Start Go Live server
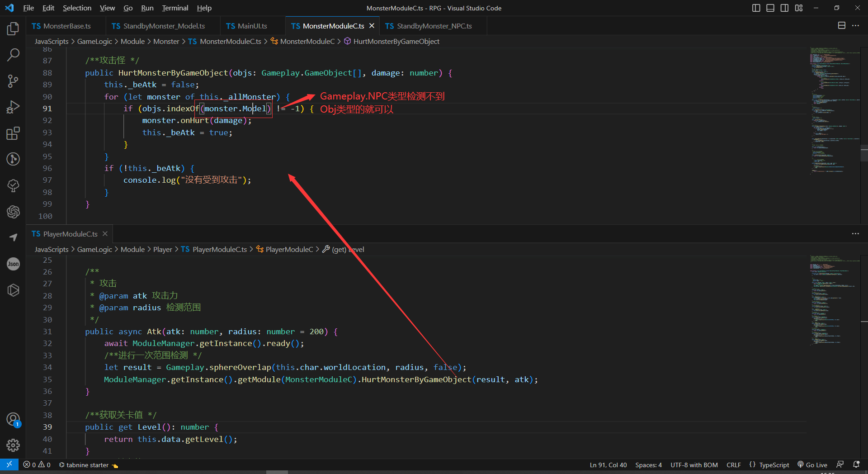 click(x=813, y=465)
